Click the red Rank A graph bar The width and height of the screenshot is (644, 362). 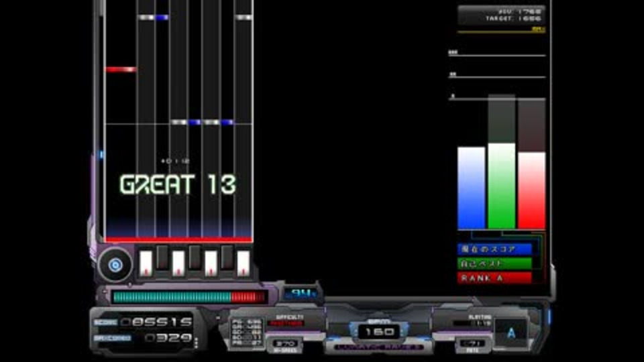[531, 190]
